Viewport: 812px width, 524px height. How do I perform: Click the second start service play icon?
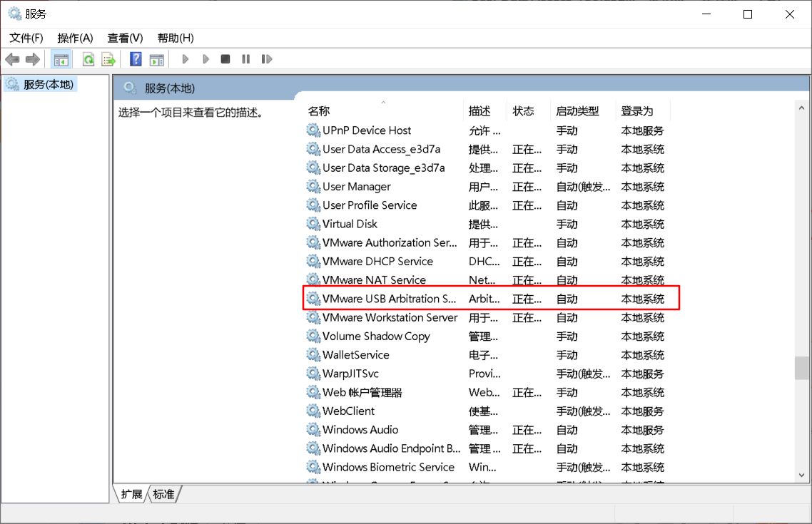pos(205,59)
